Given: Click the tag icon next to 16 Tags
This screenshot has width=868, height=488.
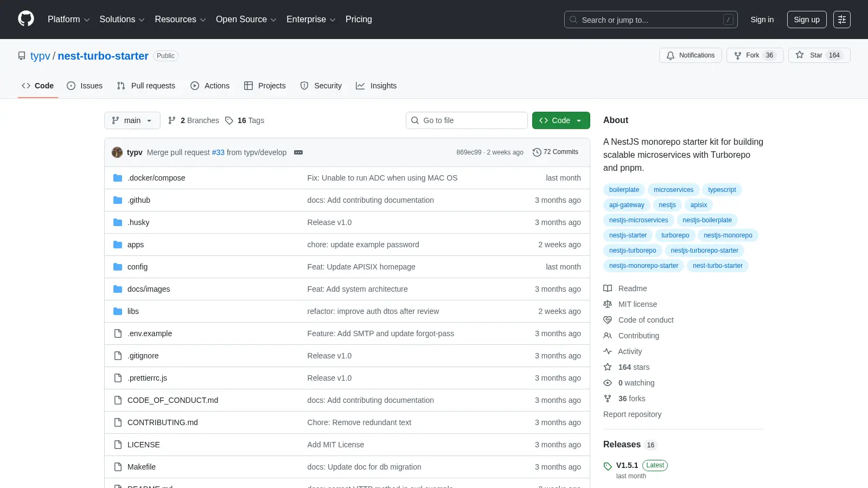Looking at the screenshot, I should click(229, 120).
